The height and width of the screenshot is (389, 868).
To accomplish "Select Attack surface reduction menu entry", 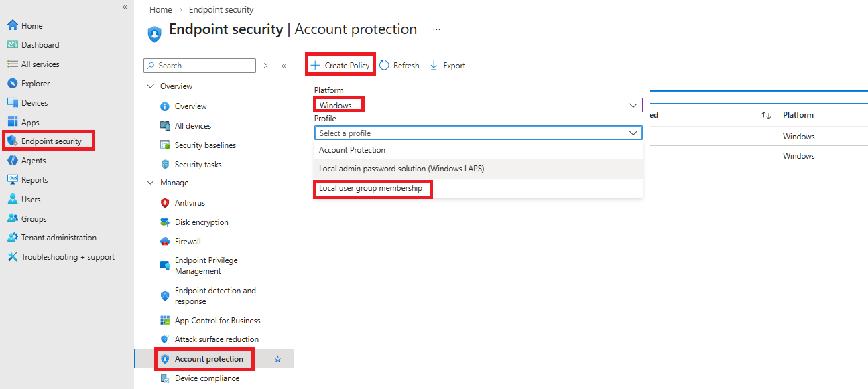I will [x=216, y=339].
